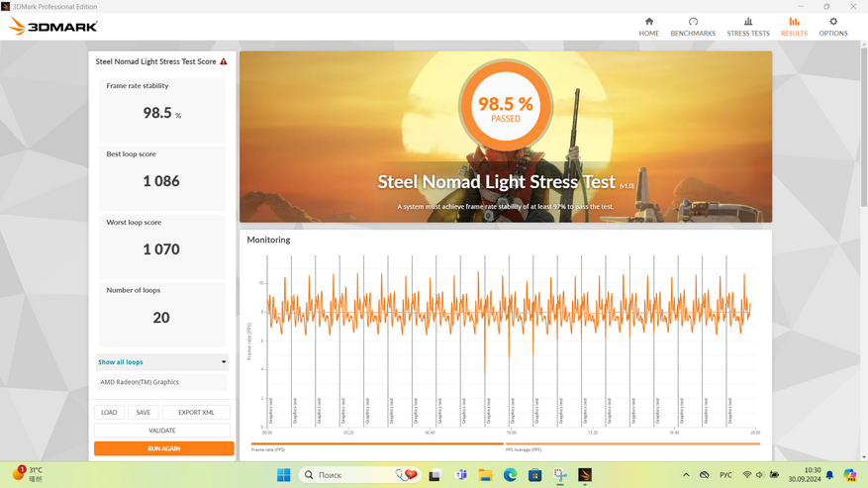
Task: Click the battery tray icon
Action: [774, 475]
